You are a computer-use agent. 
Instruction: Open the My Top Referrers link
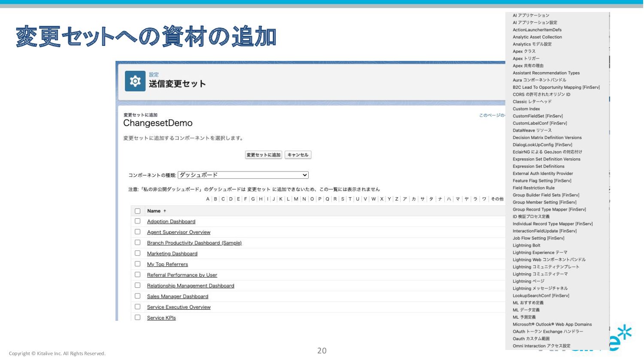point(167,265)
